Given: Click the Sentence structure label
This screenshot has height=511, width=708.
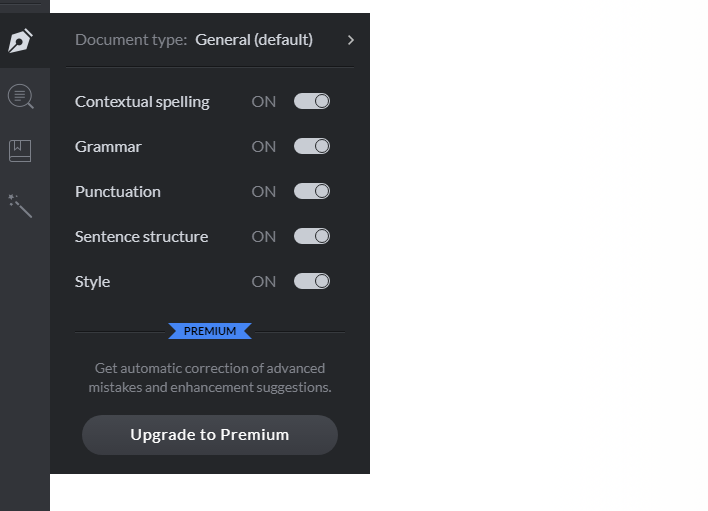Looking at the screenshot, I should click(x=141, y=236).
